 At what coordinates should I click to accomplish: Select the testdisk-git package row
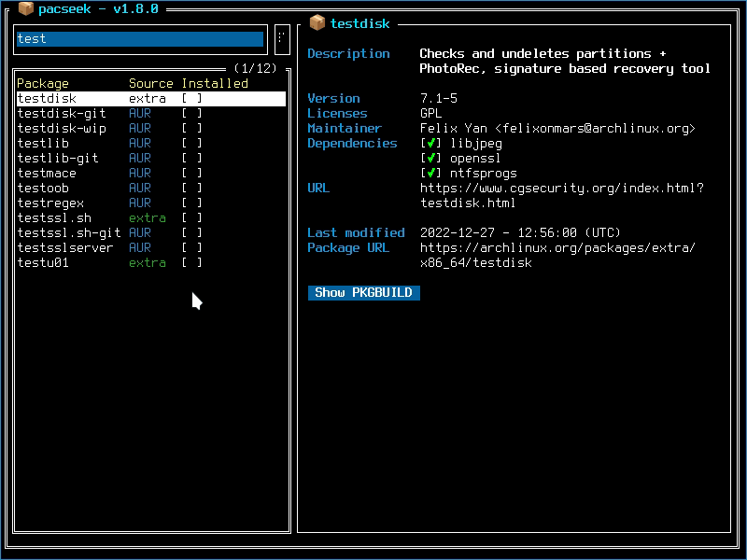point(57,113)
